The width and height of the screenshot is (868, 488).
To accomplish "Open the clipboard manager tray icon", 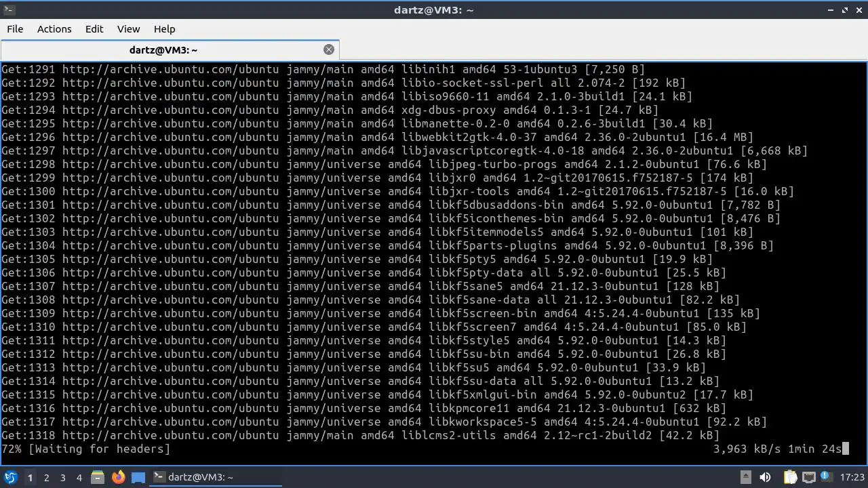I will click(790, 477).
